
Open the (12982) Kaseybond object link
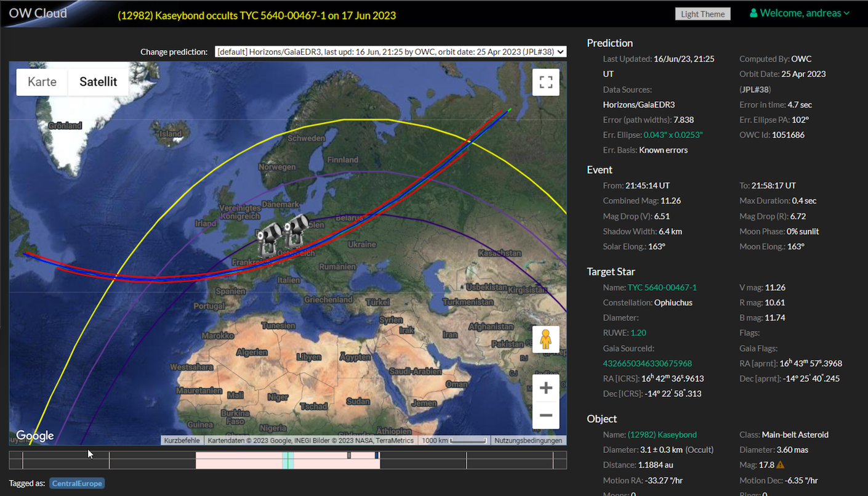[662, 434]
